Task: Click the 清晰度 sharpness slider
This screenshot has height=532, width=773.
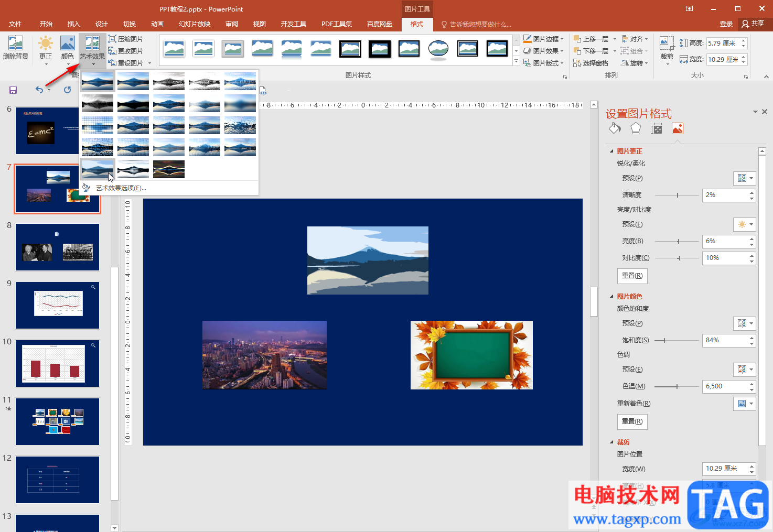Action: point(676,195)
